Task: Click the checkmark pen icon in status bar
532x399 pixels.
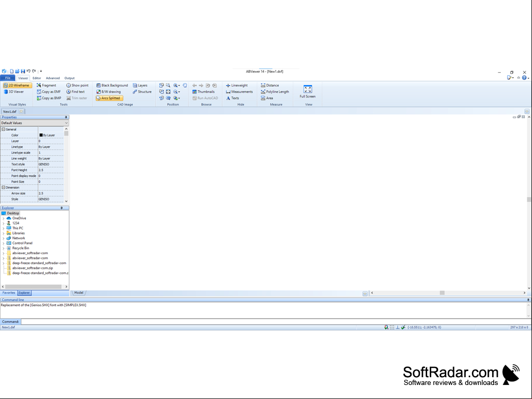Action: 403,327
